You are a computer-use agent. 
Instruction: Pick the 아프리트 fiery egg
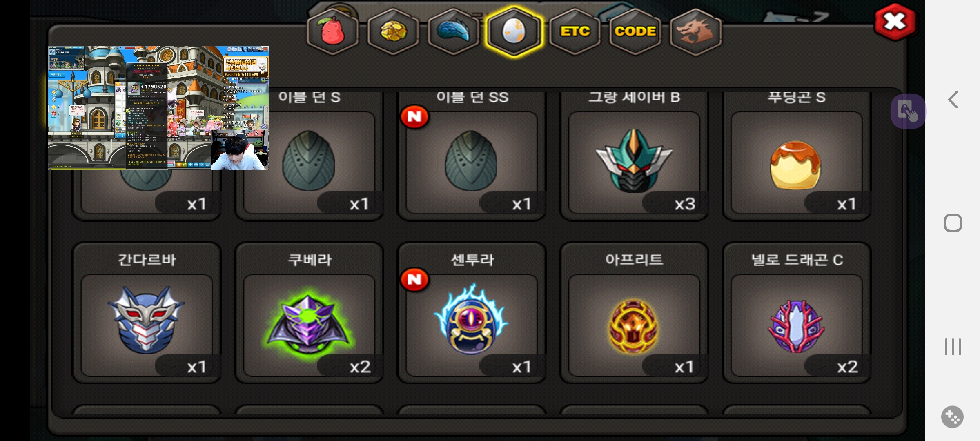[x=634, y=313]
